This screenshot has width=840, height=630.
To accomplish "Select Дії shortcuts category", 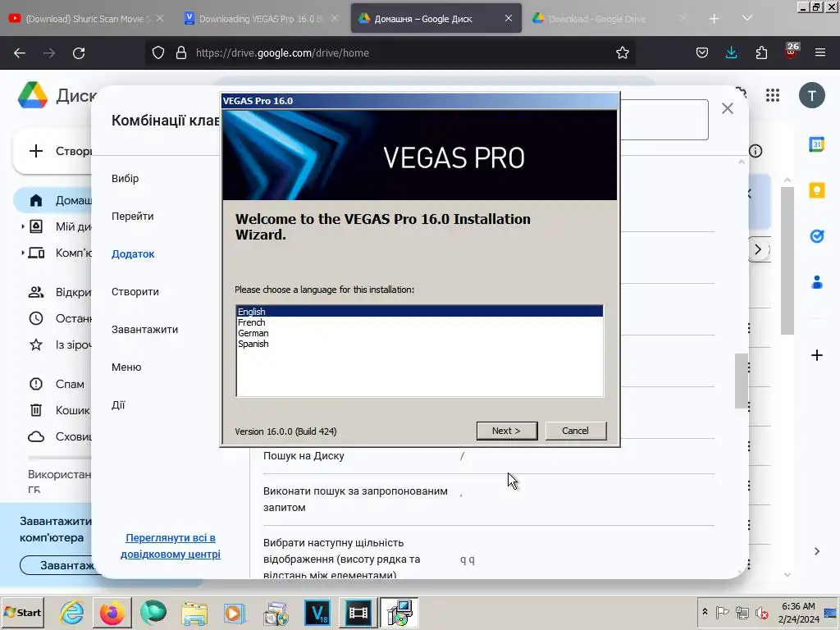I will coord(118,405).
